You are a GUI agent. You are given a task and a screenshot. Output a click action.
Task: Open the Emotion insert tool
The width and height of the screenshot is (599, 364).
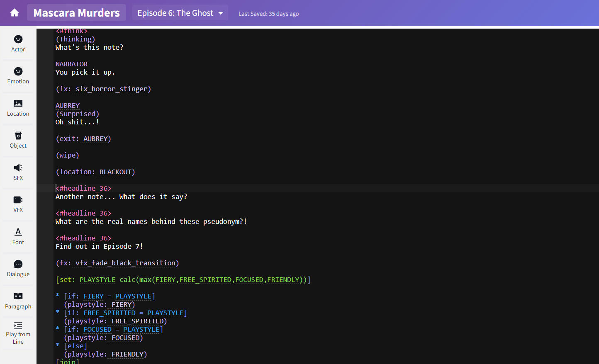pyautogui.click(x=18, y=75)
